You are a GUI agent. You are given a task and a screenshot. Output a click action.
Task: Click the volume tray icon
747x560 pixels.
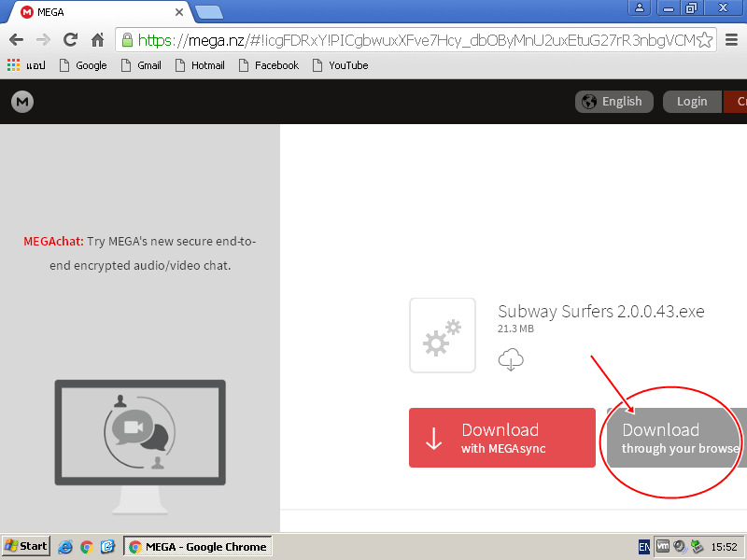pos(680,547)
